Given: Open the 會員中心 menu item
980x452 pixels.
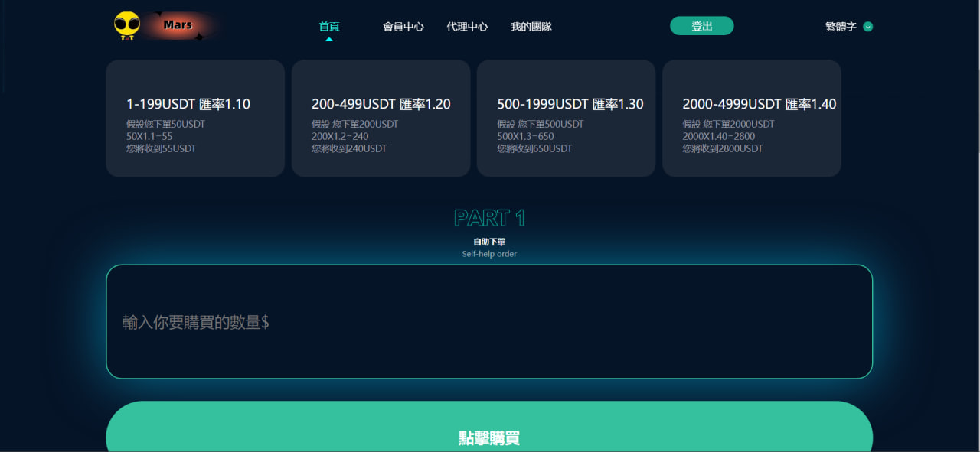Looking at the screenshot, I should click(403, 27).
